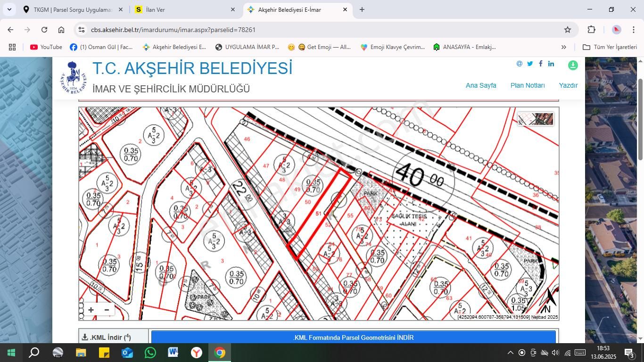Switch to the 'TKGM Parsel Sorgu' tab
This screenshot has width=644, height=362.
pos(73,9)
